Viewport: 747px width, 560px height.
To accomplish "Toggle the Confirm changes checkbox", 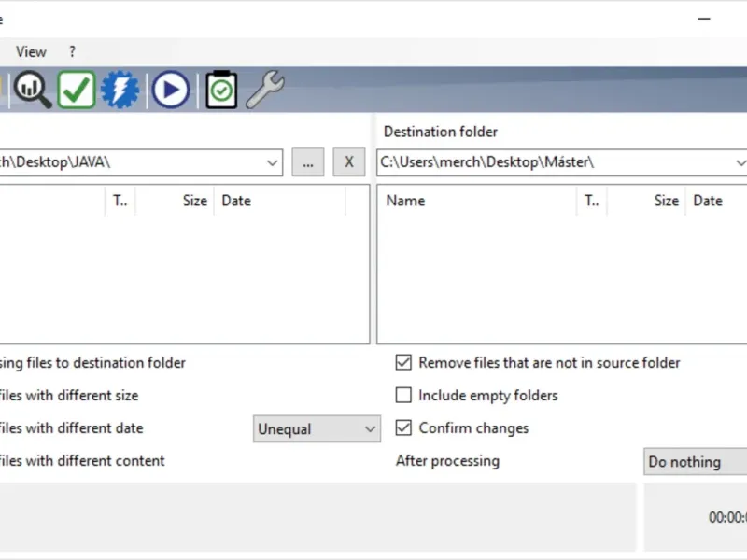I will point(403,427).
